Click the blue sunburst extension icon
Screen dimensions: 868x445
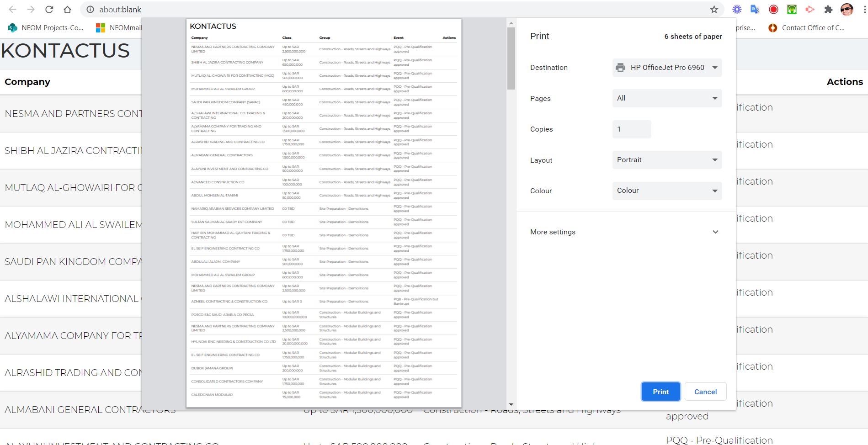point(737,10)
